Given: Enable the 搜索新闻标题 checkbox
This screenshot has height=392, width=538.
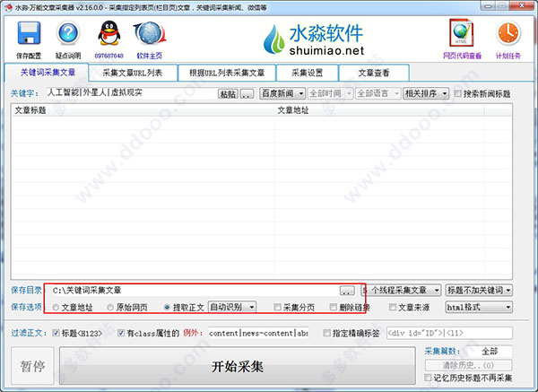Looking at the screenshot, I should pyautogui.click(x=459, y=93).
